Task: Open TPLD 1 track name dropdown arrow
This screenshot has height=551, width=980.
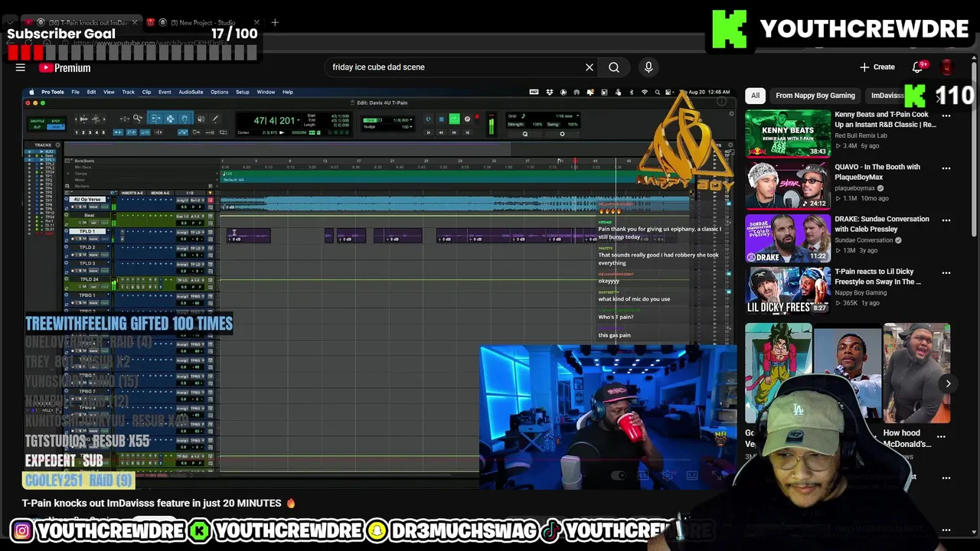Action: pyautogui.click(x=108, y=230)
